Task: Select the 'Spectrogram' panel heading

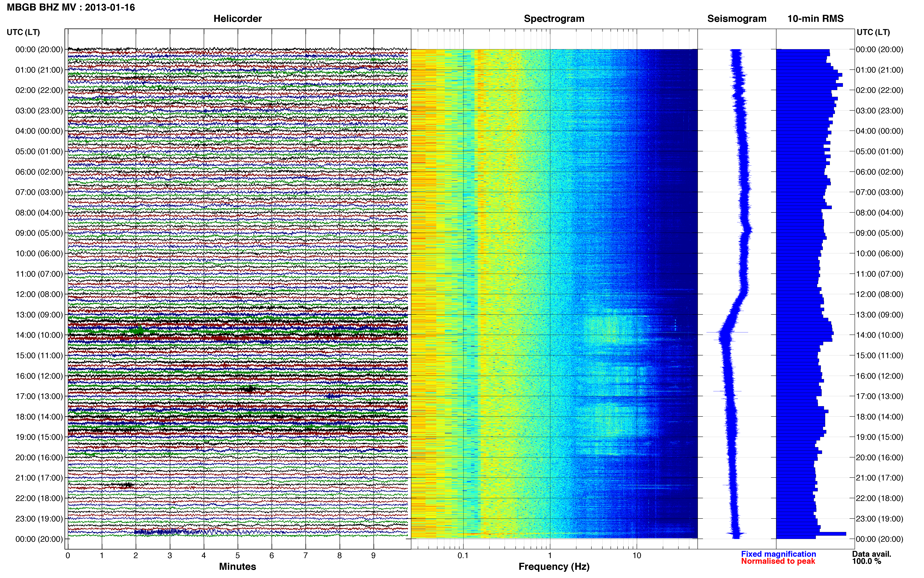Action: click(554, 19)
